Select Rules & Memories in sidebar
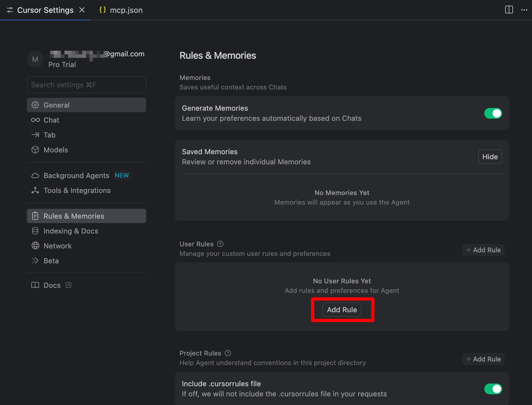532x405 pixels. (x=86, y=216)
